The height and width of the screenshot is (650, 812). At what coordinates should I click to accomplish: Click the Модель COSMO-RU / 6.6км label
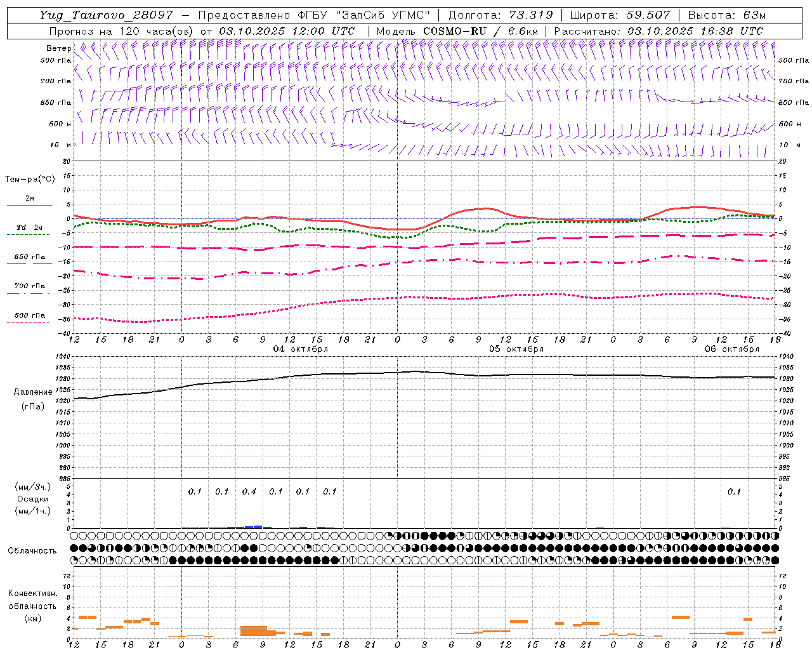[457, 31]
